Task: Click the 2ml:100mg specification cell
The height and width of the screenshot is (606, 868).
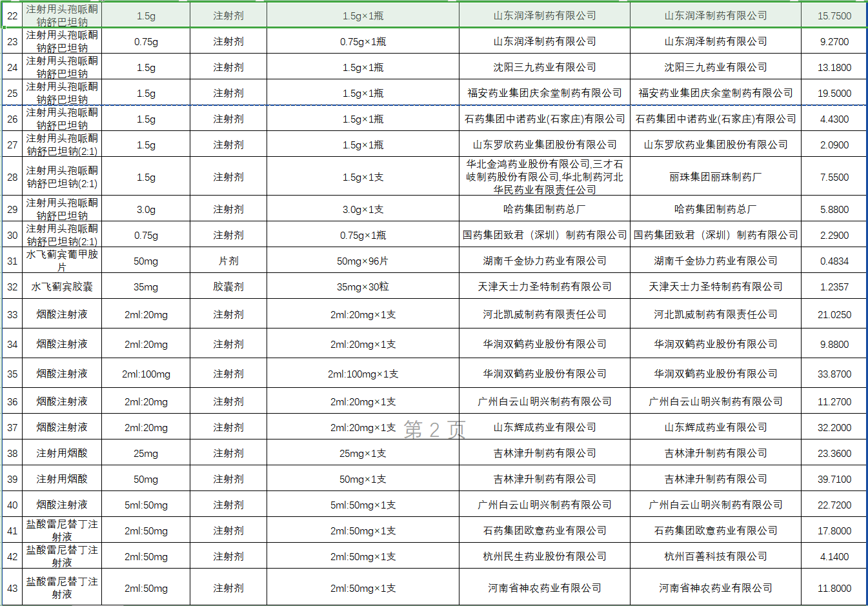Action: 146,374
